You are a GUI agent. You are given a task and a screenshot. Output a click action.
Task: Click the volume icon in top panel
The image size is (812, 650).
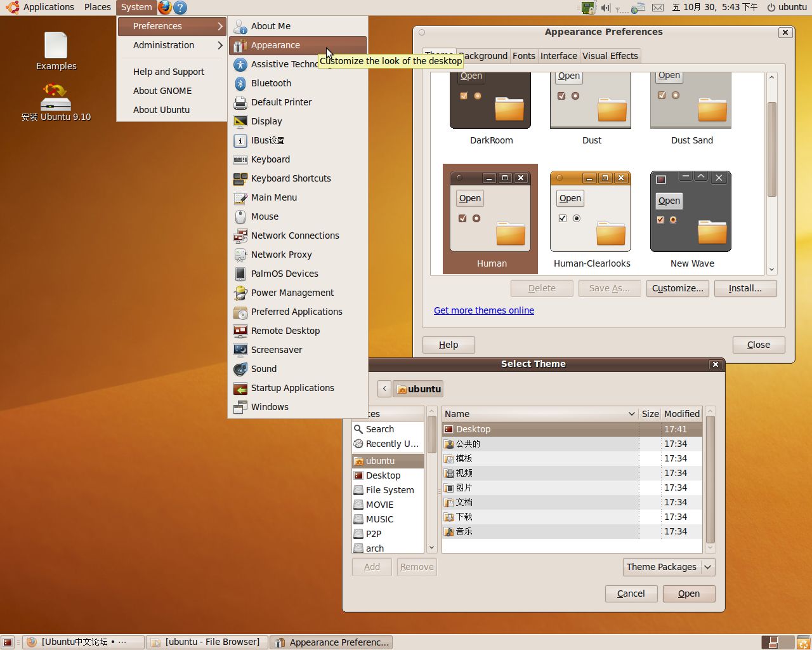pyautogui.click(x=605, y=8)
